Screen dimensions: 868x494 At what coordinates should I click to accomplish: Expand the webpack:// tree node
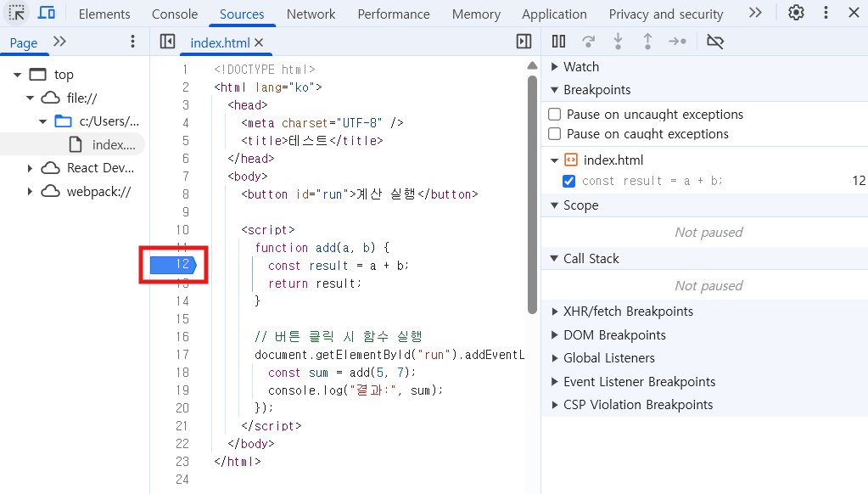coord(30,192)
